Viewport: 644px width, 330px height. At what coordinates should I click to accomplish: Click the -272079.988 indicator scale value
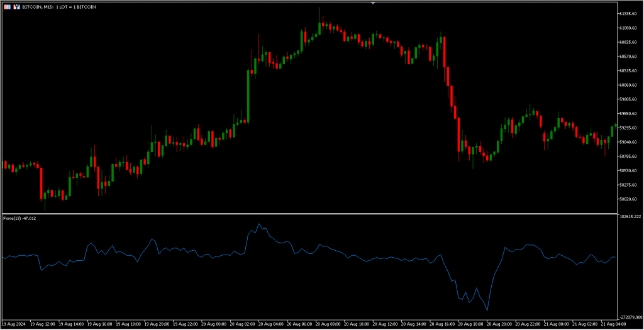(631, 317)
